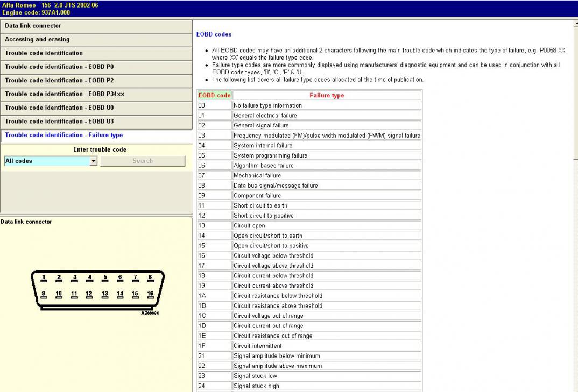578x392 pixels.
Task: Select row 'Mechanical failure'
Action: (x=309, y=175)
